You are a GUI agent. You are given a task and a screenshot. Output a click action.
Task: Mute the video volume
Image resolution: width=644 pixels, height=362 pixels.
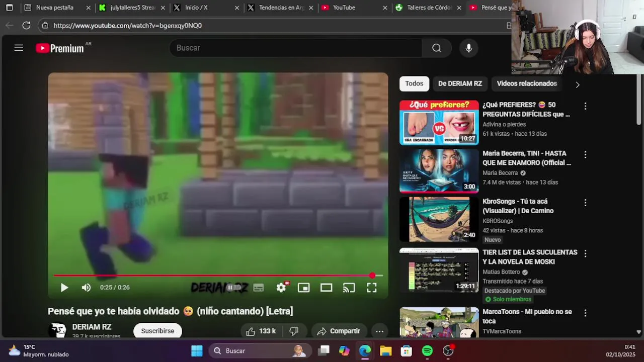86,287
